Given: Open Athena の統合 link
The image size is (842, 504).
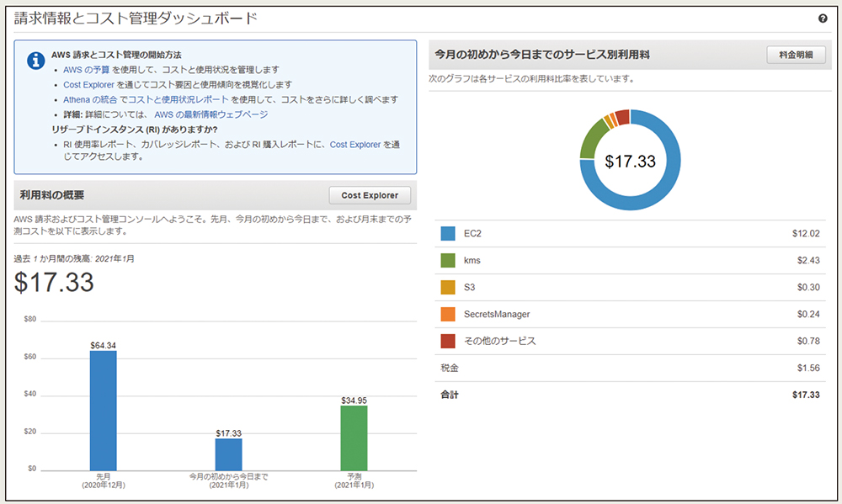Looking at the screenshot, I should point(90,100).
